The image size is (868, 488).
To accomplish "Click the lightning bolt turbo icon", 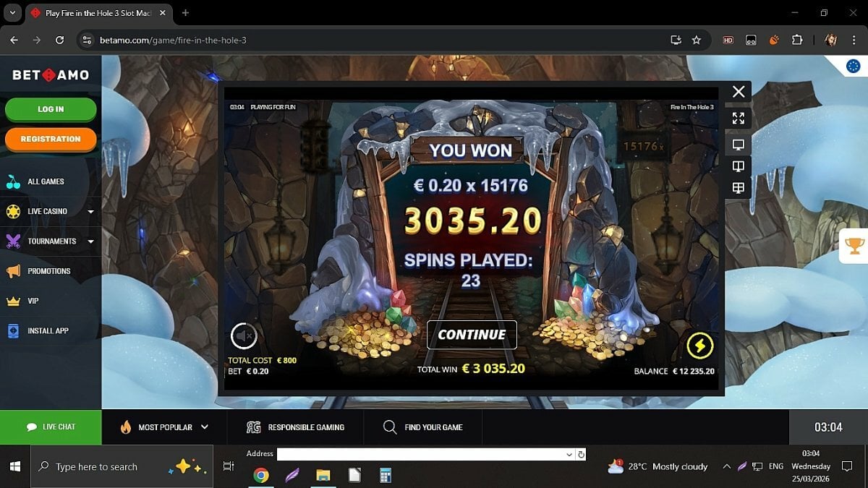I will (x=699, y=346).
